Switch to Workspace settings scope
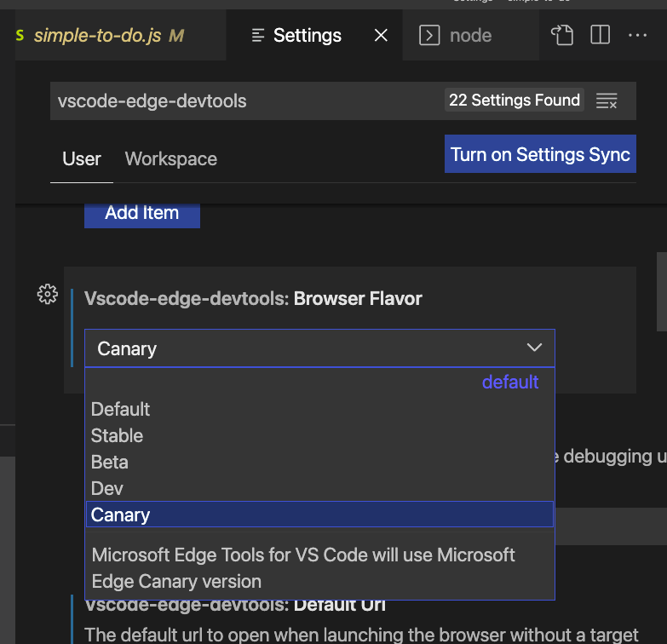 tap(171, 159)
